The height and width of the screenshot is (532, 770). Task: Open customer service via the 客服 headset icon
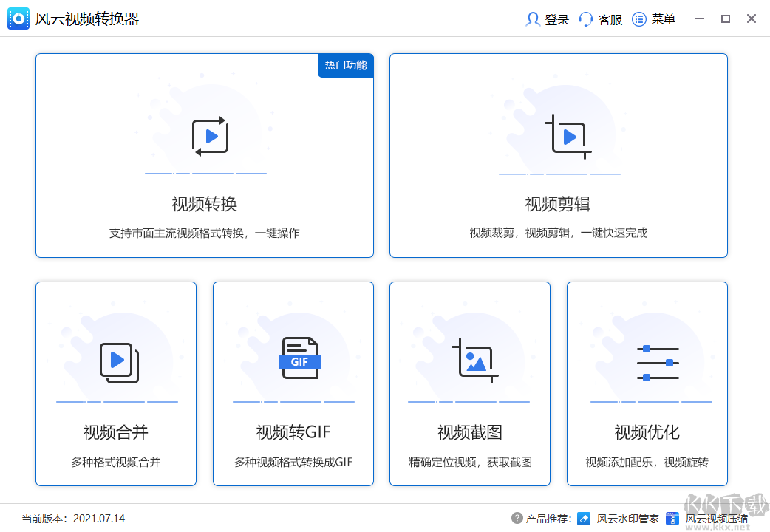[586, 19]
